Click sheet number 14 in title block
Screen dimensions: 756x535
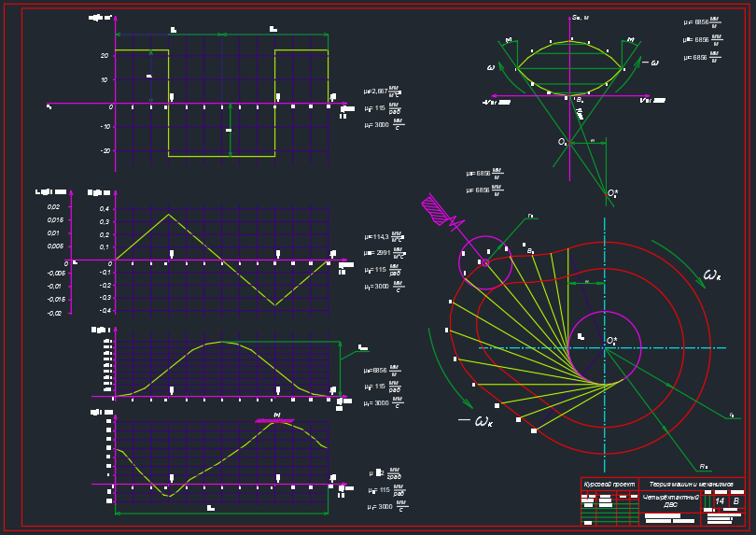pos(719,501)
